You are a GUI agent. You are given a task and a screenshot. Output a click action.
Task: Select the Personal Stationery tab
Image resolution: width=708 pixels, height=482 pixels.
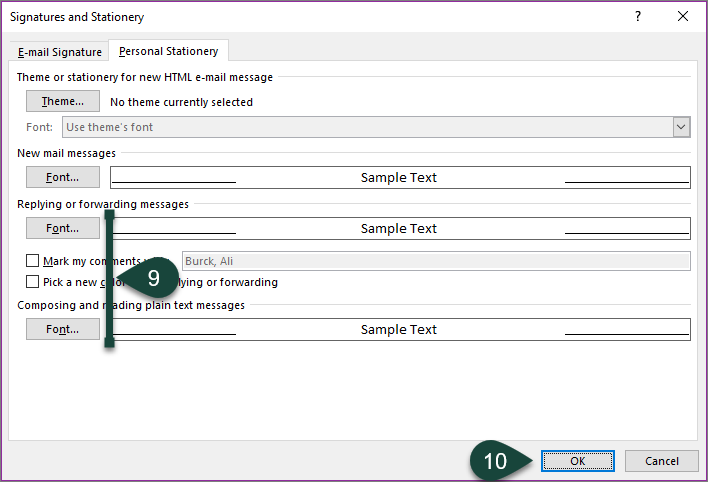pos(169,51)
